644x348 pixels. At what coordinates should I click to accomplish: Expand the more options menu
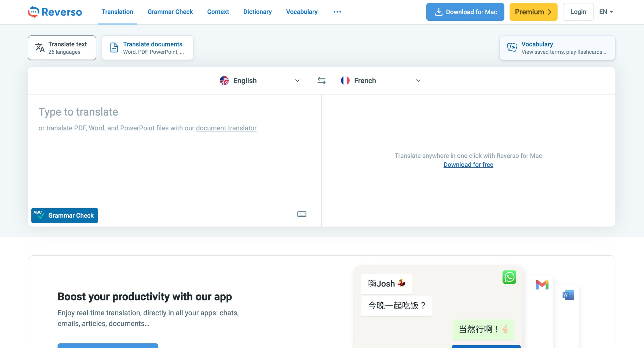coord(337,12)
